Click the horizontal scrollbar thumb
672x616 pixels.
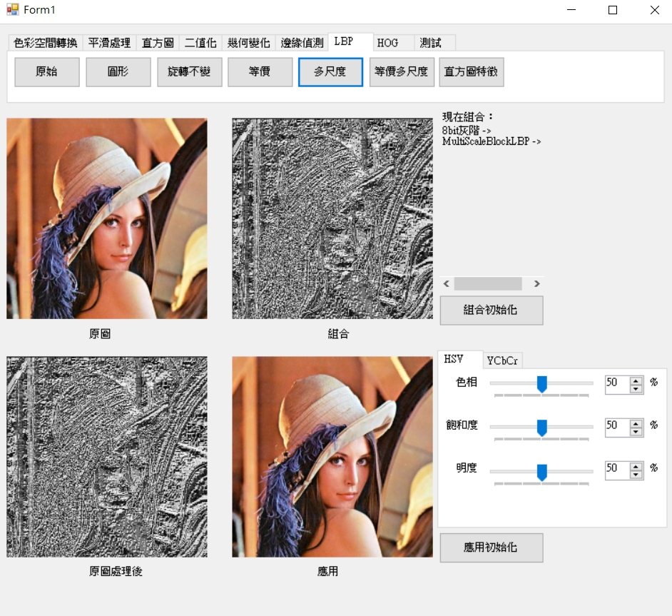488,284
